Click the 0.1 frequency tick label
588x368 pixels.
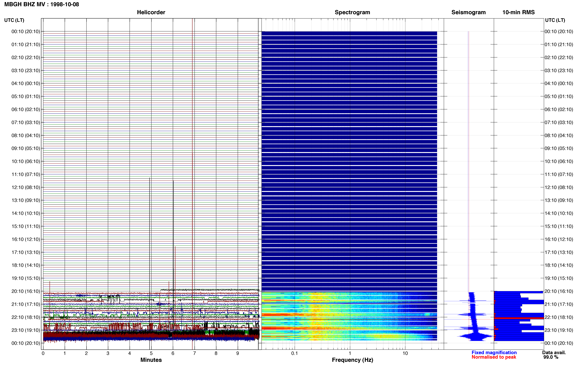(295, 353)
